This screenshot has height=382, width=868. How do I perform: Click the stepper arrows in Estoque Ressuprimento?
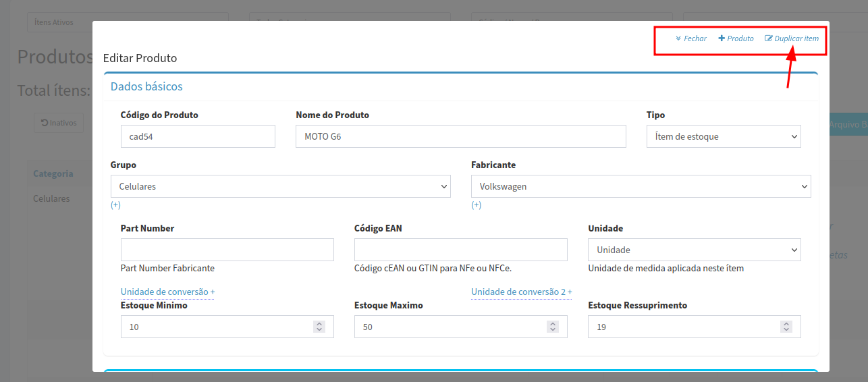pos(786,327)
